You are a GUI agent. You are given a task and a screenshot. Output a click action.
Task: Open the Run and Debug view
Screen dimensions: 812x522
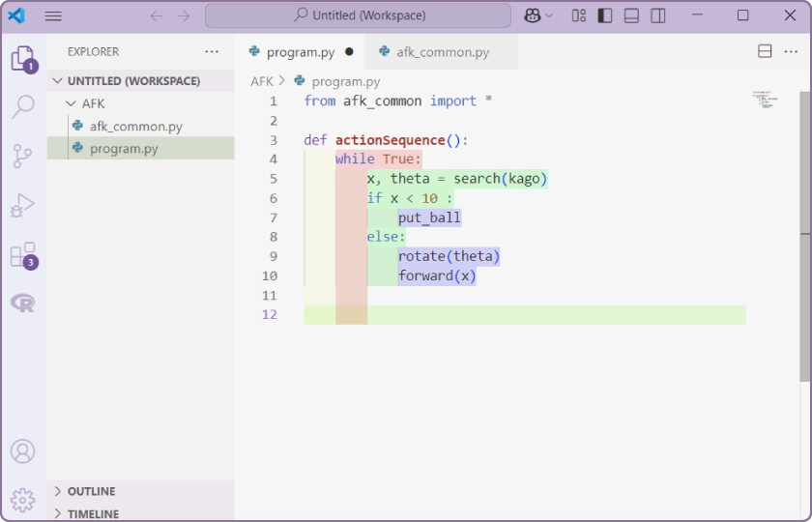[x=23, y=205]
